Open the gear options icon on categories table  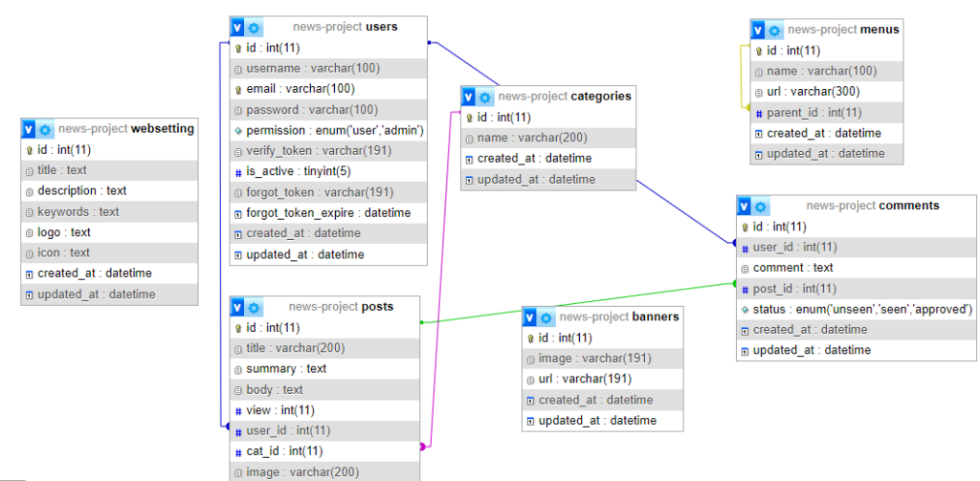484,97
